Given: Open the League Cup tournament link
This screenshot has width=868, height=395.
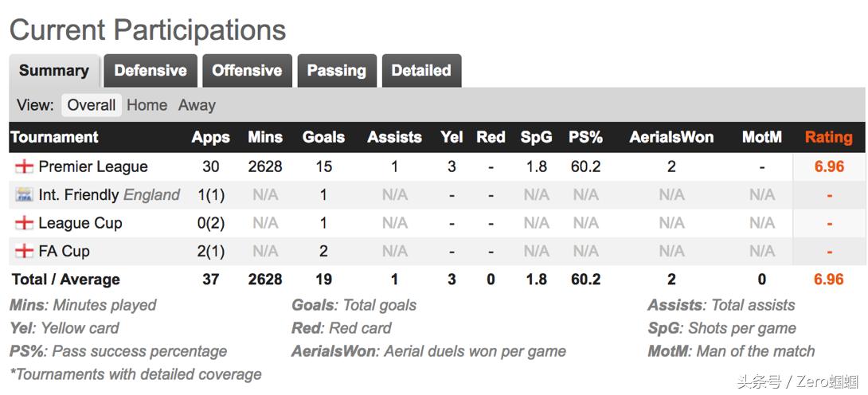Looking at the screenshot, I should click(x=80, y=223).
